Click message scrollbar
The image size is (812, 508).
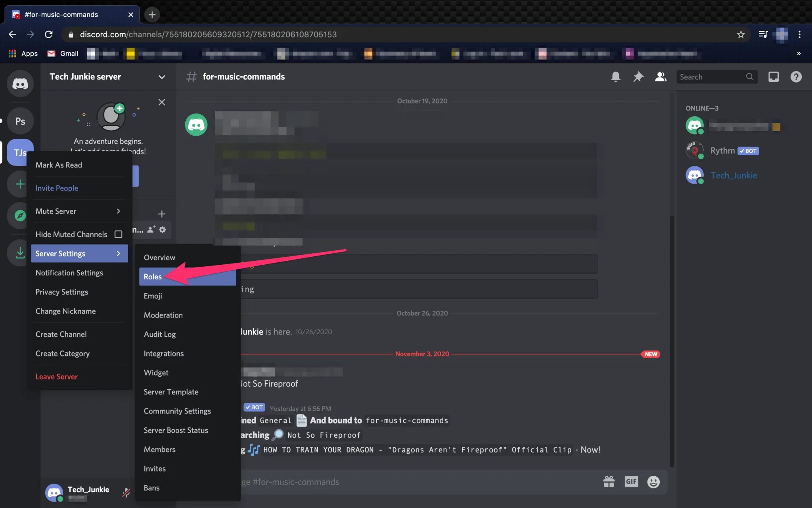pos(672,341)
